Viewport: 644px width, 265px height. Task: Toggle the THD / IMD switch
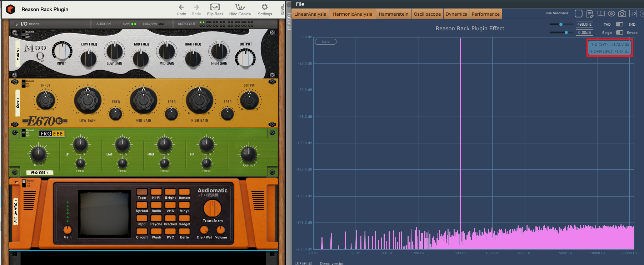tap(620, 24)
